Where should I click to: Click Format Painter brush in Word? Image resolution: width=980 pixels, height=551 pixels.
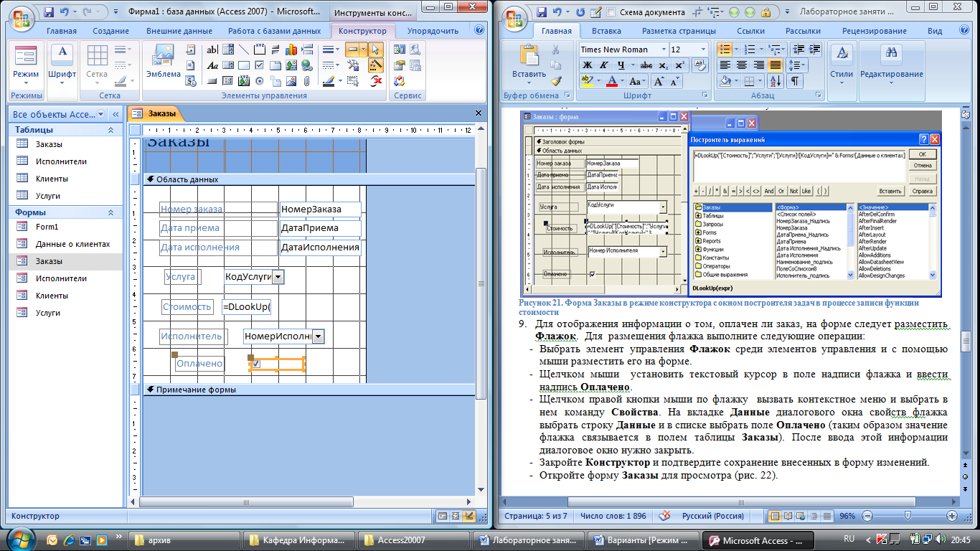556,81
